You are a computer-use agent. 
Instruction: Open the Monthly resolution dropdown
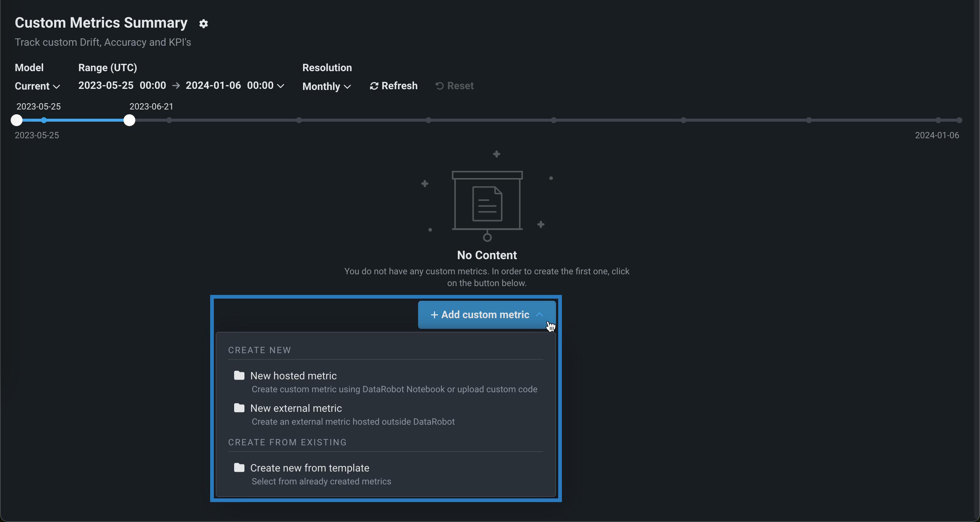pyautogui.click(x=326, y=86)
